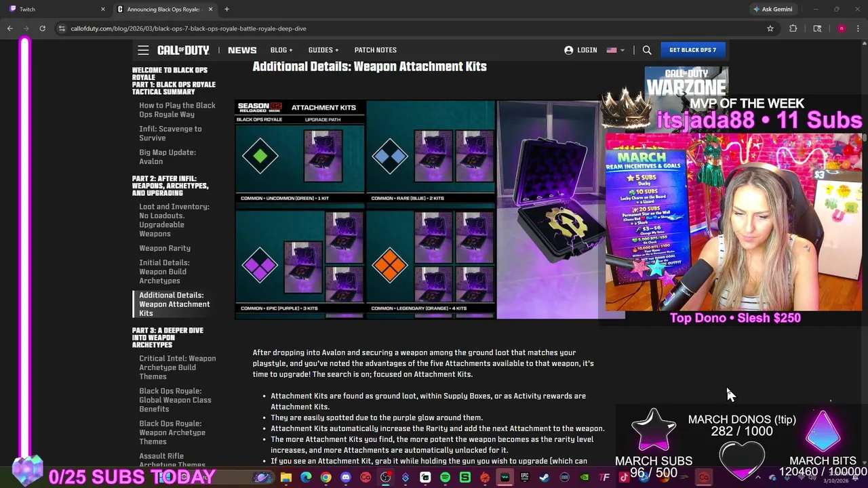Open TikTok from the taskbar

[624, 478]
